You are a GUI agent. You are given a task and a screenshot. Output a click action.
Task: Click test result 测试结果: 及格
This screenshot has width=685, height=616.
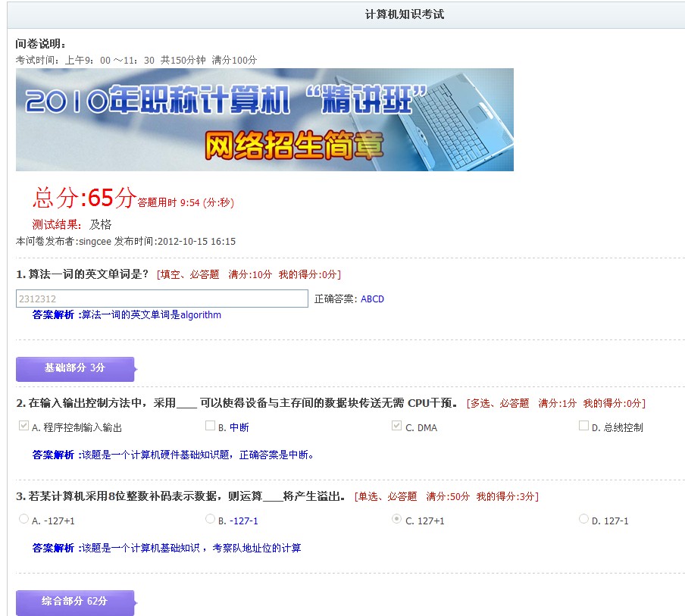click(x=72, y=224)
